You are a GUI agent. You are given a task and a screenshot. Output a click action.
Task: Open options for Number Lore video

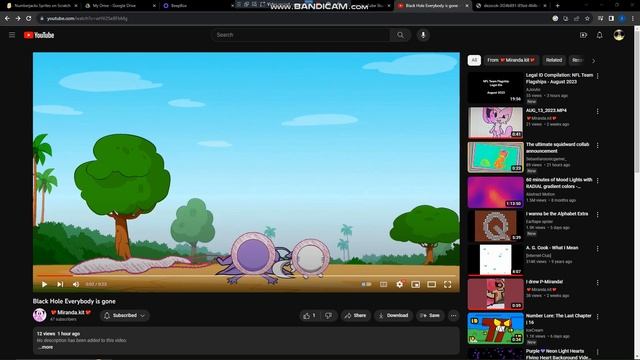tap(598, 317)
